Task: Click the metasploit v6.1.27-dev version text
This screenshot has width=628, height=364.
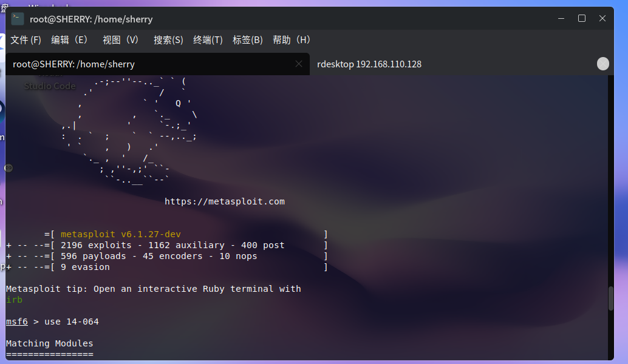Action: point(120,234)
